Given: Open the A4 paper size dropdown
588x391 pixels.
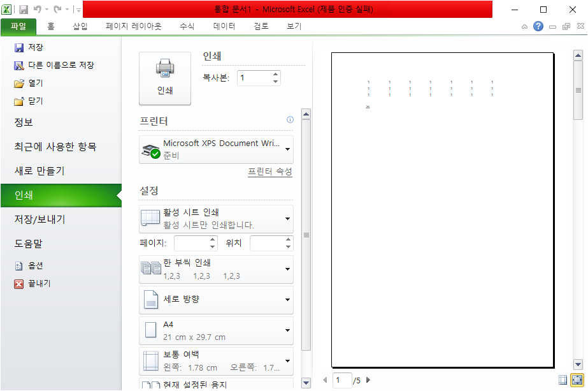Looking at the screenshot, I should 216,331.
